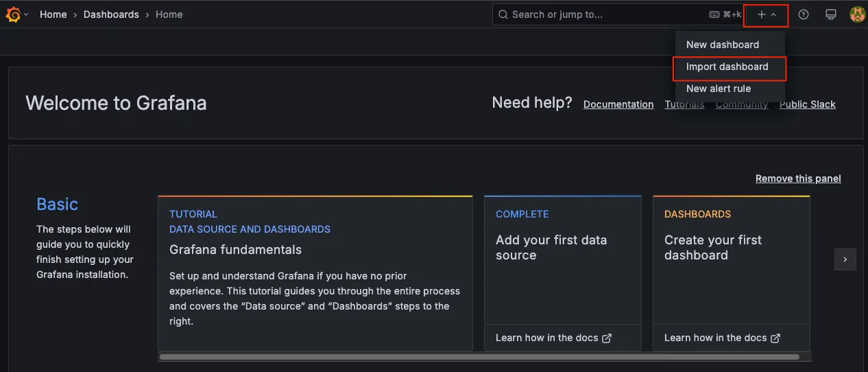Viewport: 868px width, 372px height.
Task: Open the user profile avatar
Action: 857,14
